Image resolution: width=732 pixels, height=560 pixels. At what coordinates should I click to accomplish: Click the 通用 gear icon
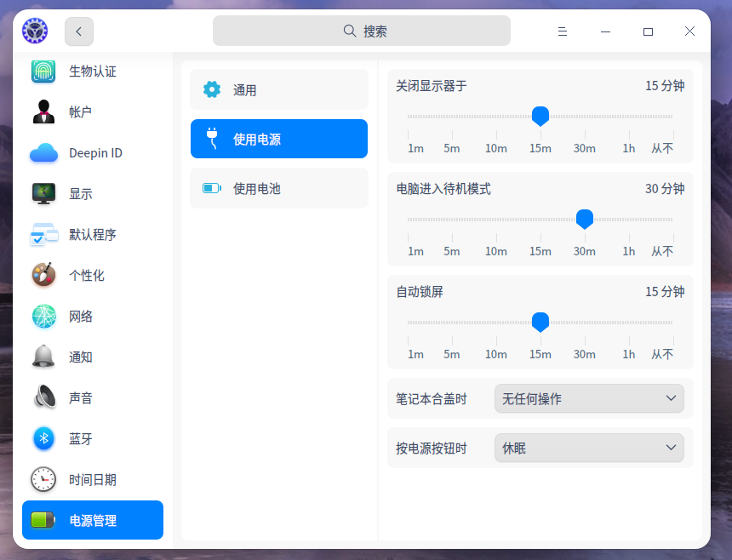point(212,89)
